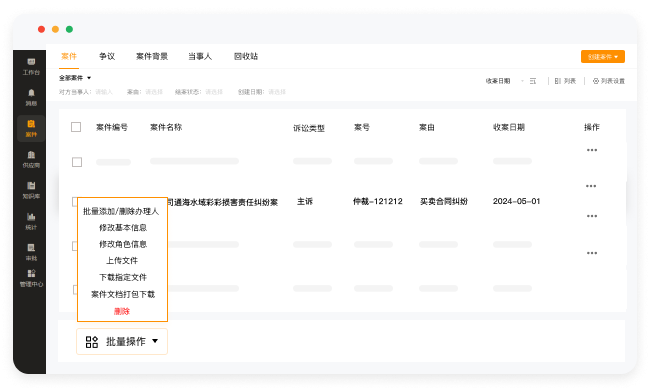Open the 创建日期 filter picker

(x=262, y=92)
